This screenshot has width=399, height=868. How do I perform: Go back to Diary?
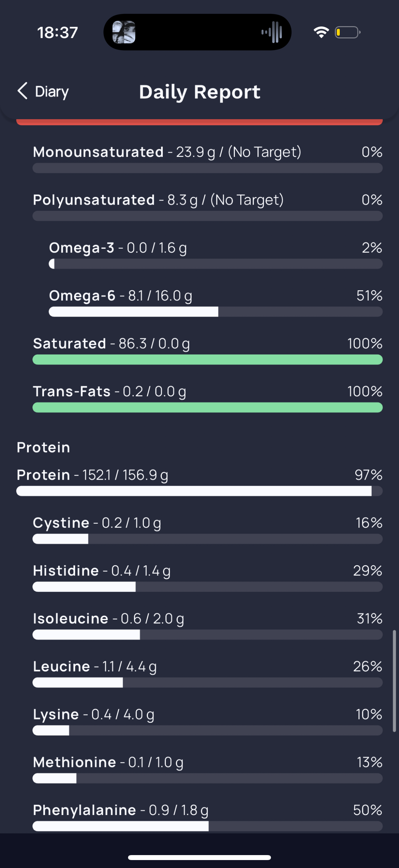pos(43,91)
